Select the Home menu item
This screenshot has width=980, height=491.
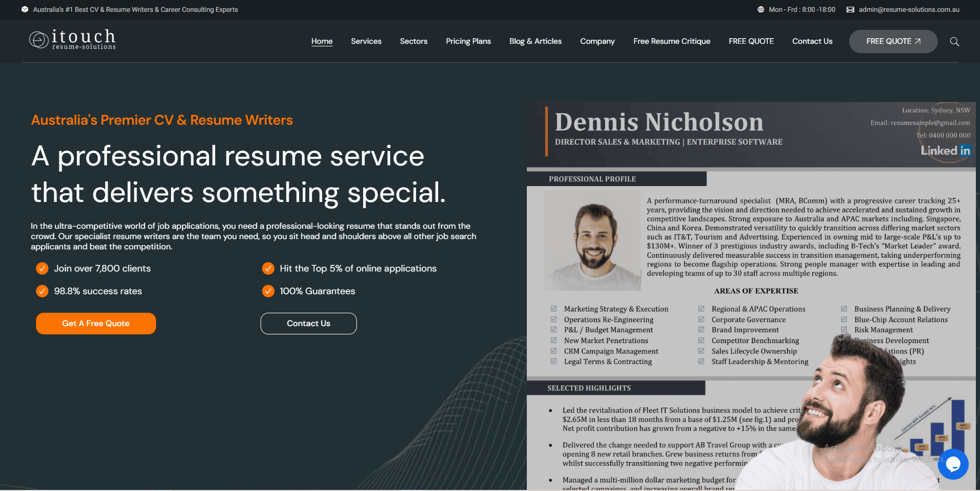(x=322, y=41)
